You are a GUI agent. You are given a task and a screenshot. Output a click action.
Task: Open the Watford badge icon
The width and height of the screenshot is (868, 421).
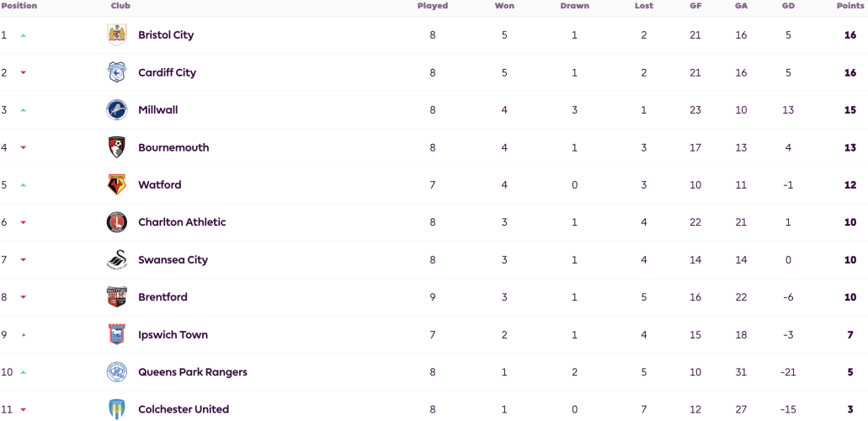pos(117,184)
